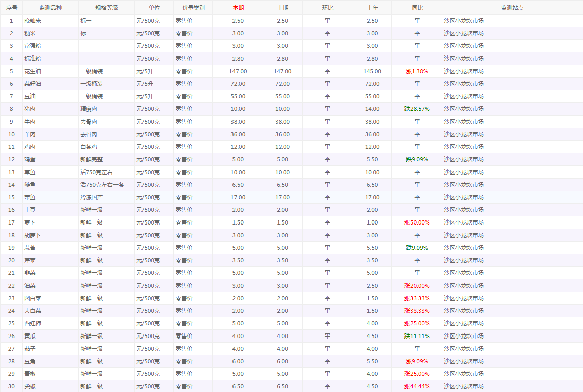Screen dimensions: 583x392
Task: Select the 监测品种 column header
Action: pos(50,8)
